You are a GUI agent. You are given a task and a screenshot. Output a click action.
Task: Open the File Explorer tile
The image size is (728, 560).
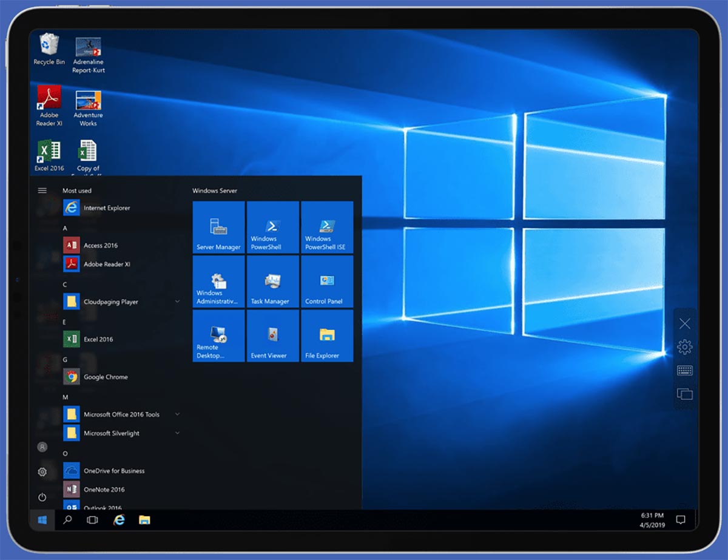[327, 336]
